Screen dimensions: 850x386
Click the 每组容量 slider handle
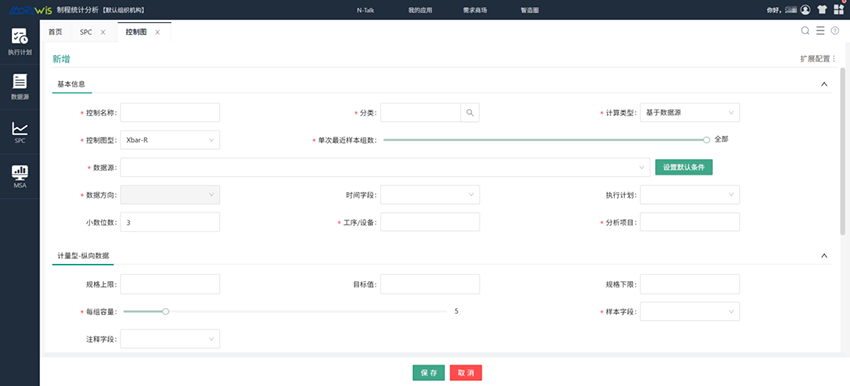pos(166,311)
